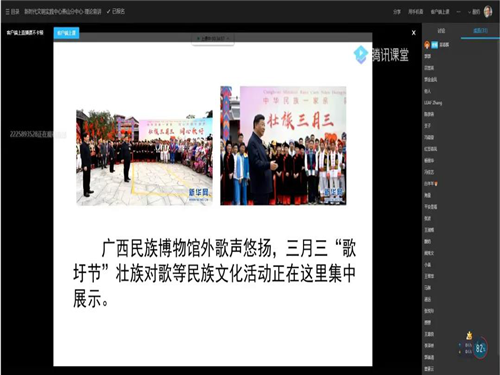Click the left photo on the slide

[144, 157]
